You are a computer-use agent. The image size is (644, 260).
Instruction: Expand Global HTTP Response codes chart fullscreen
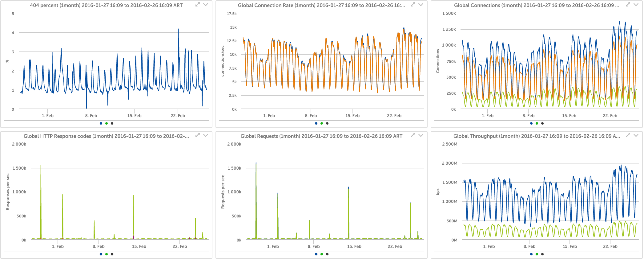198,135
